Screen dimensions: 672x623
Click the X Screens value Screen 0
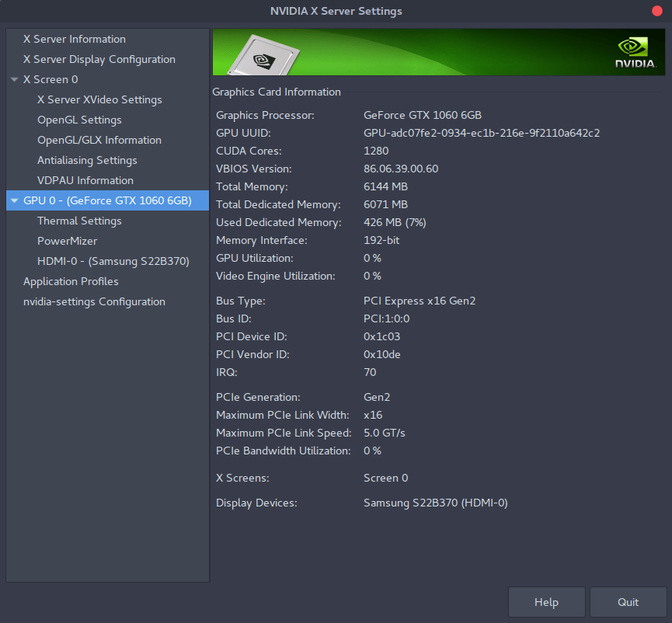pos(385,478)
